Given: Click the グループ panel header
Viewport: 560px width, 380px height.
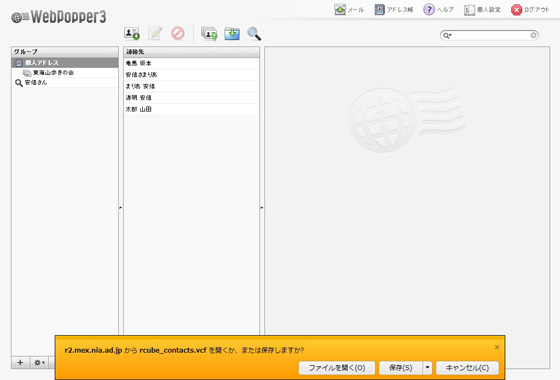Looking at the screenshot, I should pos(65,52).
